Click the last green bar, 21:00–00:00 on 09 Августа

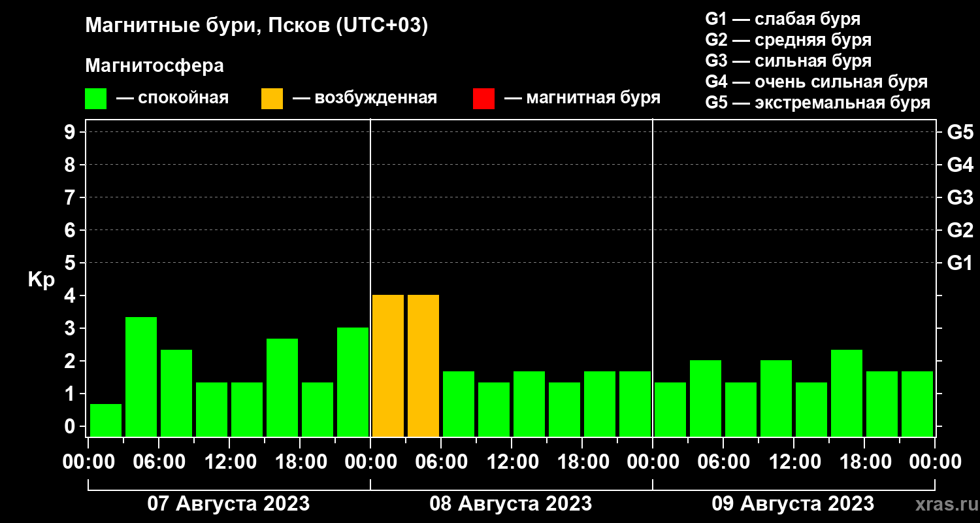(917, 404)
